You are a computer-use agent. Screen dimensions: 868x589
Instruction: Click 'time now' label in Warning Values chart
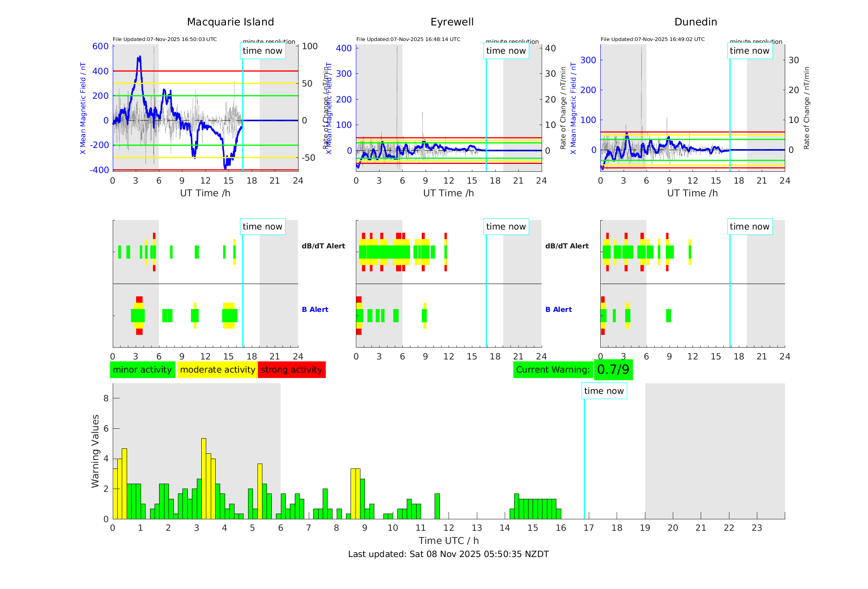coord(604,391)
